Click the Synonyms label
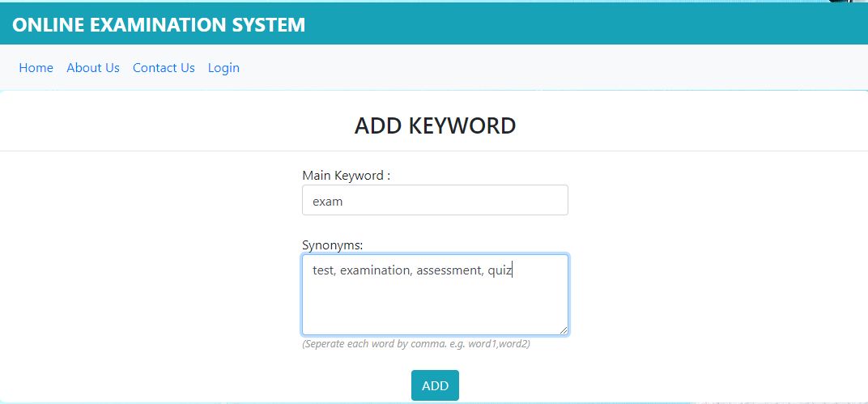Viewport: 868px width, 404px height. click(x=333, y=245)
